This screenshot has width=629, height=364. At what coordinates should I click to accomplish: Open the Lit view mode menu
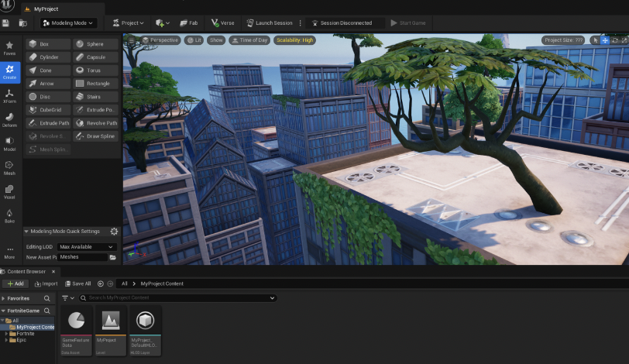click(194, 40)
